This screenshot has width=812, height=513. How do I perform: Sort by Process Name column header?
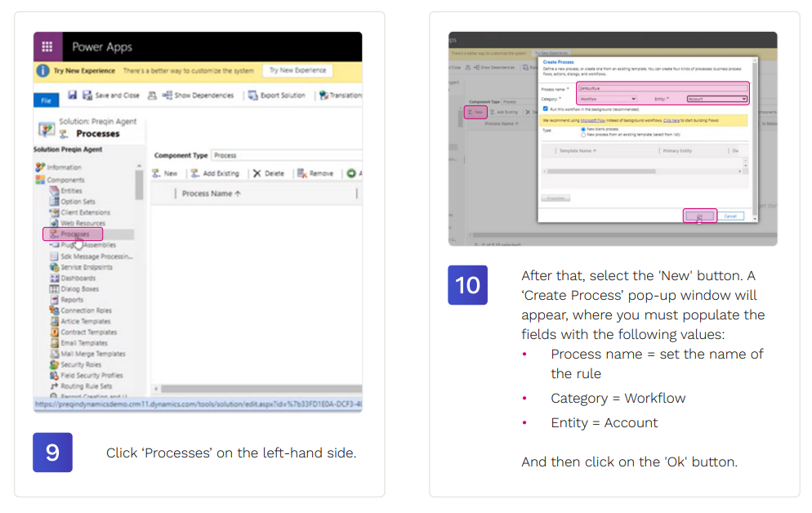click(212, 194)
